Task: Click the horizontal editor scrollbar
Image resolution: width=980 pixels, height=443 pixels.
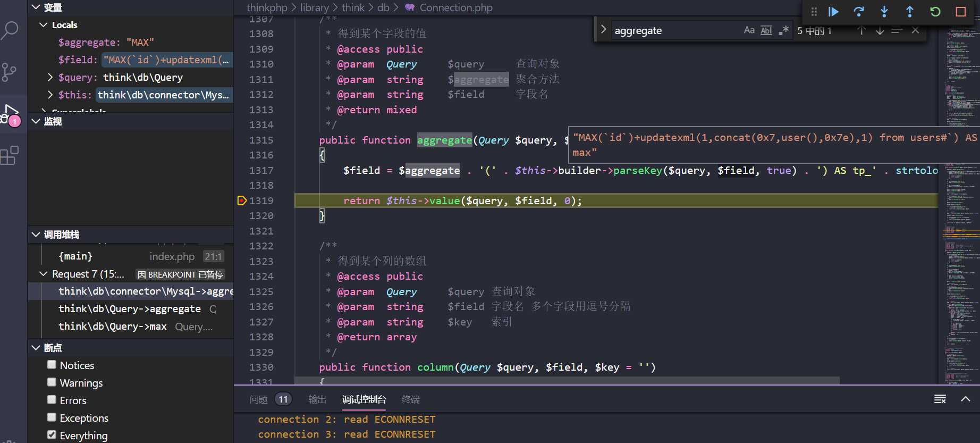Action: click(x=567, y=381)
